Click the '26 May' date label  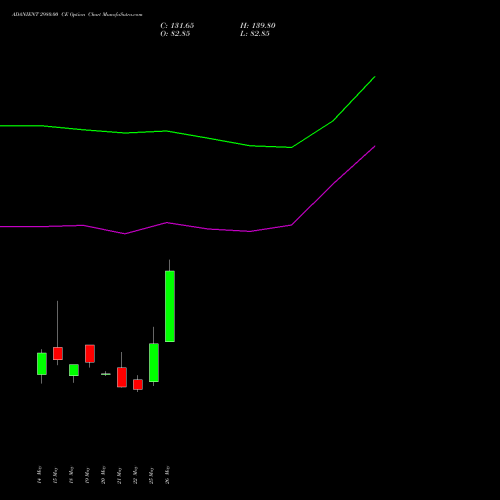pyautogui.click(x=167, y=475)
